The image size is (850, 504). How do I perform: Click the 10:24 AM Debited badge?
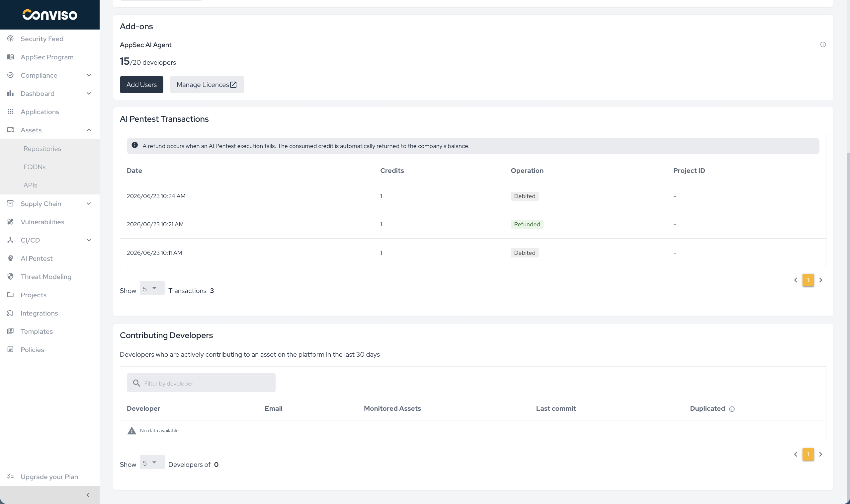524,196
